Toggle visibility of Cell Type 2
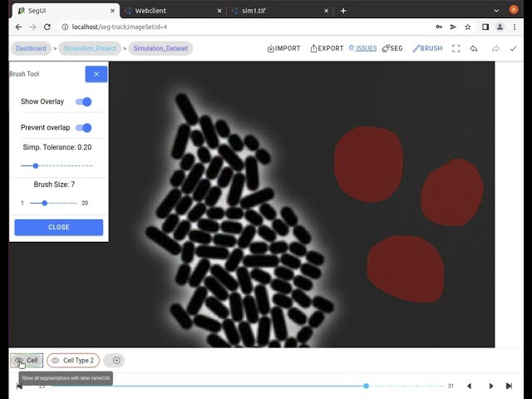 [56, 360]
